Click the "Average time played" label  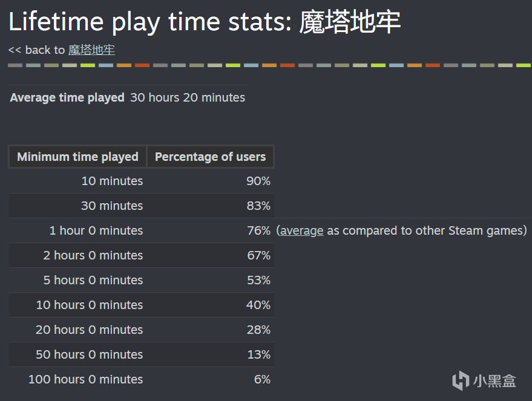click(67, 97)
